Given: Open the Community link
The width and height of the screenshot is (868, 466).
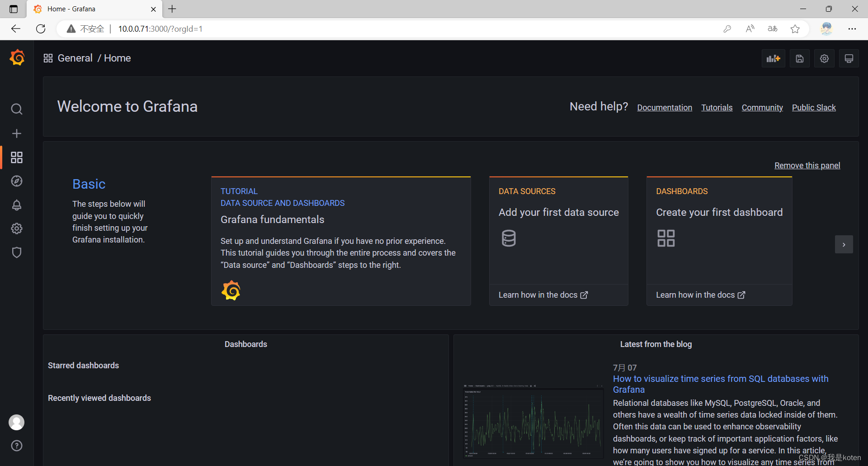Looking at the screenshot, I should pyautogui.click(x=762, y=108).
